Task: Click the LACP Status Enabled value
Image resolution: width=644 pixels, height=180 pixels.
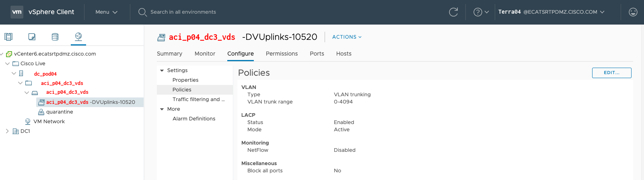Action: pos(344,122)
